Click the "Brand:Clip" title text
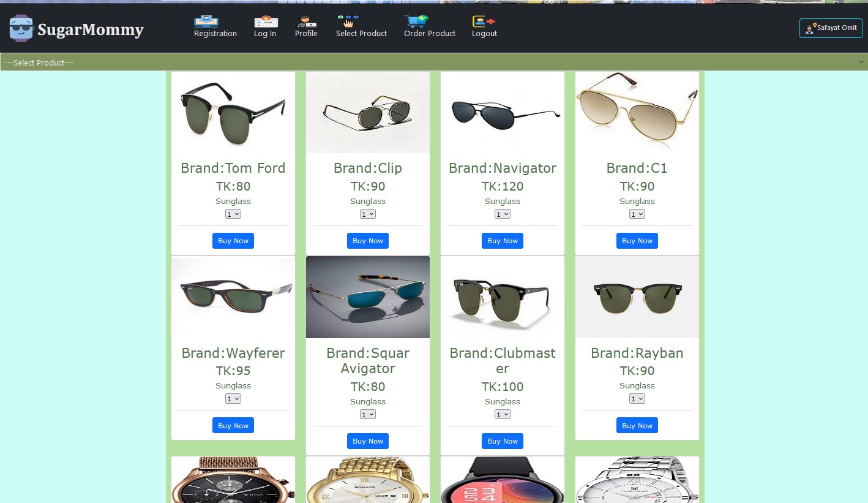This screenshot has width=868, height=503. 368,168
